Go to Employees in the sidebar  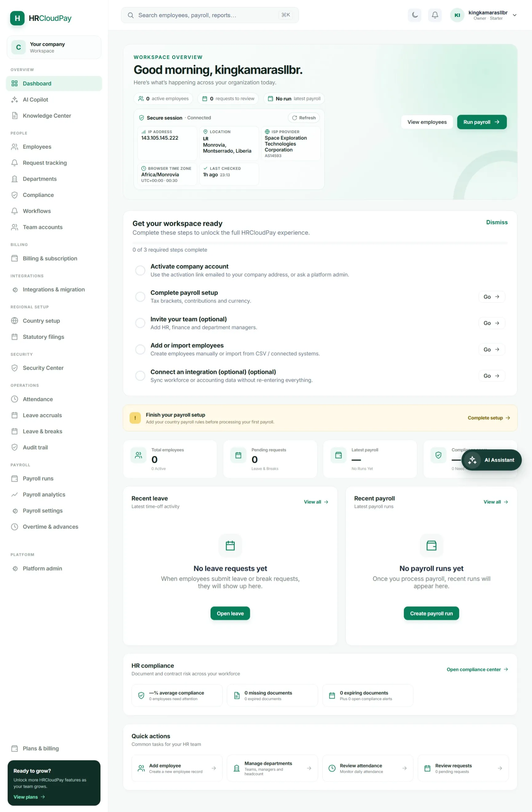[x=54, y=147]
